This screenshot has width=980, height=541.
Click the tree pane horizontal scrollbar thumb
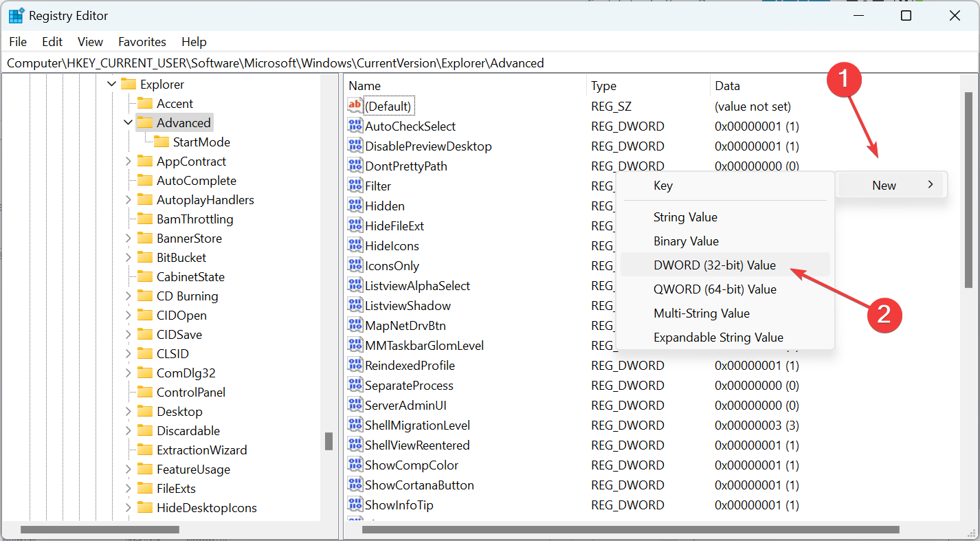[x=100, y=529]
